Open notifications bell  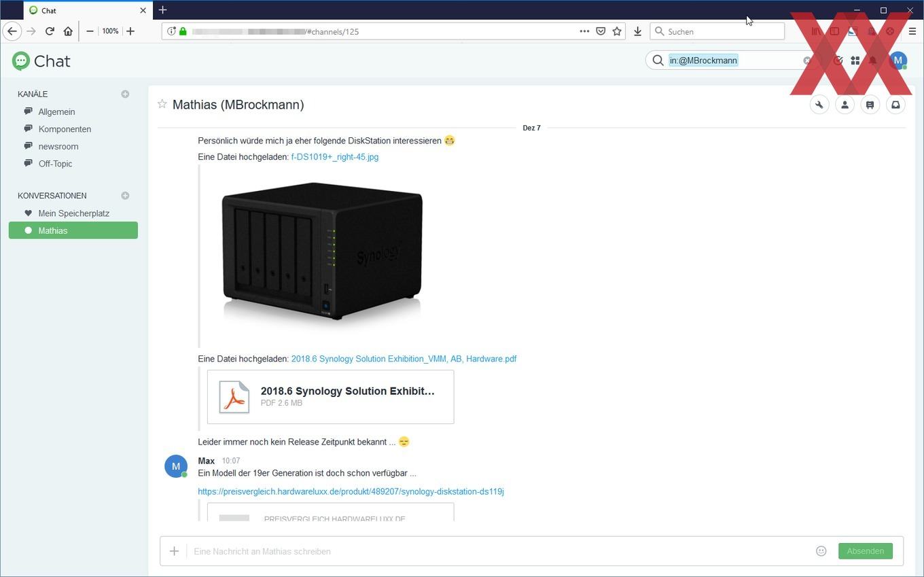pos(873,60)
